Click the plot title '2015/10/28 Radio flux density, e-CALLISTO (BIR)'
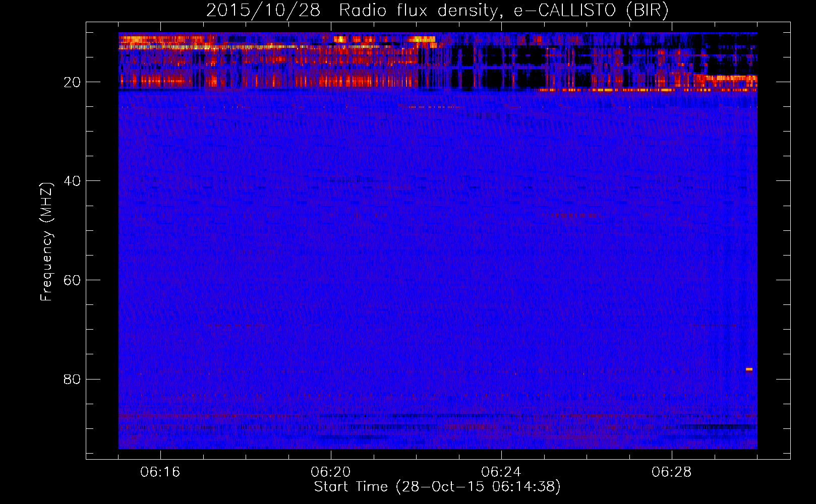The image size is (816, 504). pos(437,11)
